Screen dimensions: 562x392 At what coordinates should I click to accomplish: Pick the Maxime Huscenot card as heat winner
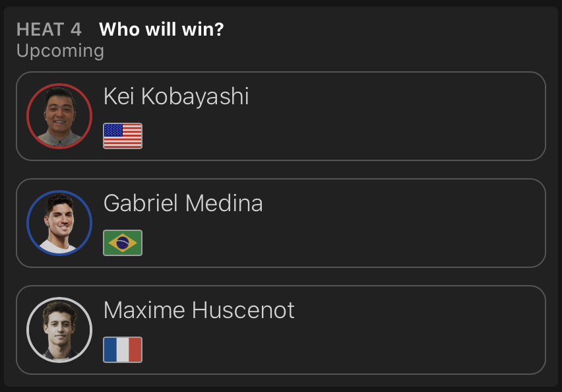pyautogui.click(x=343, y=330)
